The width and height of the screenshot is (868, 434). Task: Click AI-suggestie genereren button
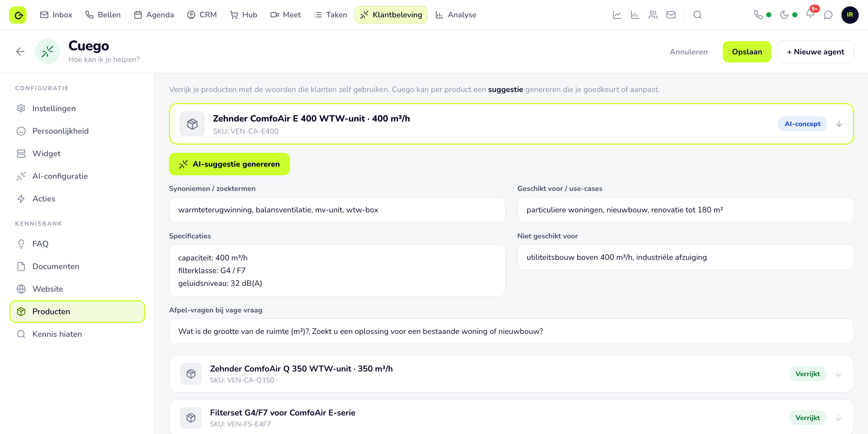229,164
